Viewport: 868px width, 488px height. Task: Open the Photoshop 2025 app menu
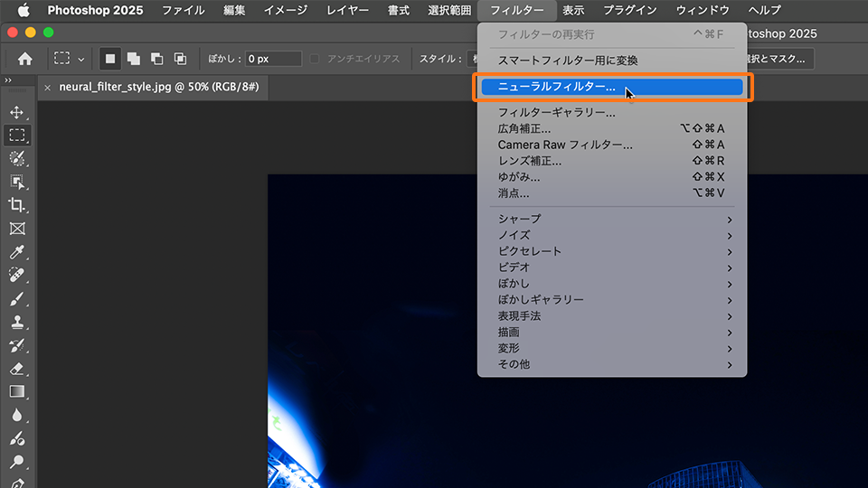coord(95,10)
